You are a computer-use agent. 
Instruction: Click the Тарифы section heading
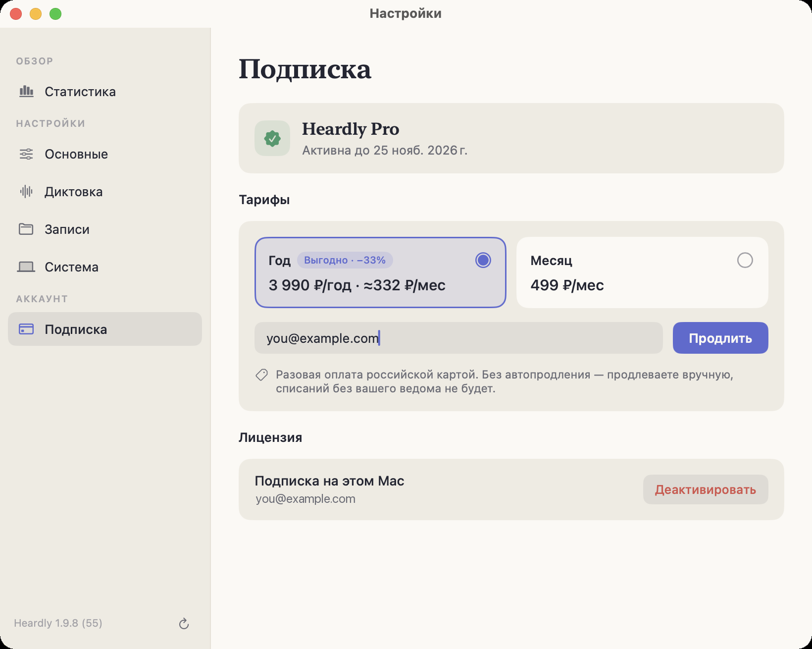[x=264, y=200]
